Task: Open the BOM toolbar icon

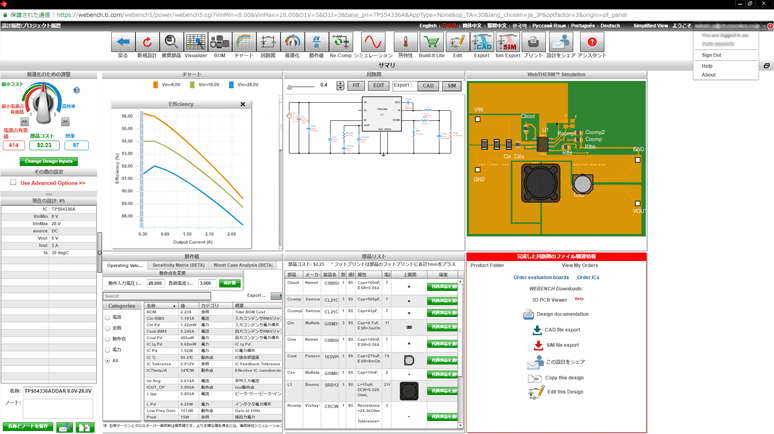Action: pyautogui.click(x=220, y=42)
